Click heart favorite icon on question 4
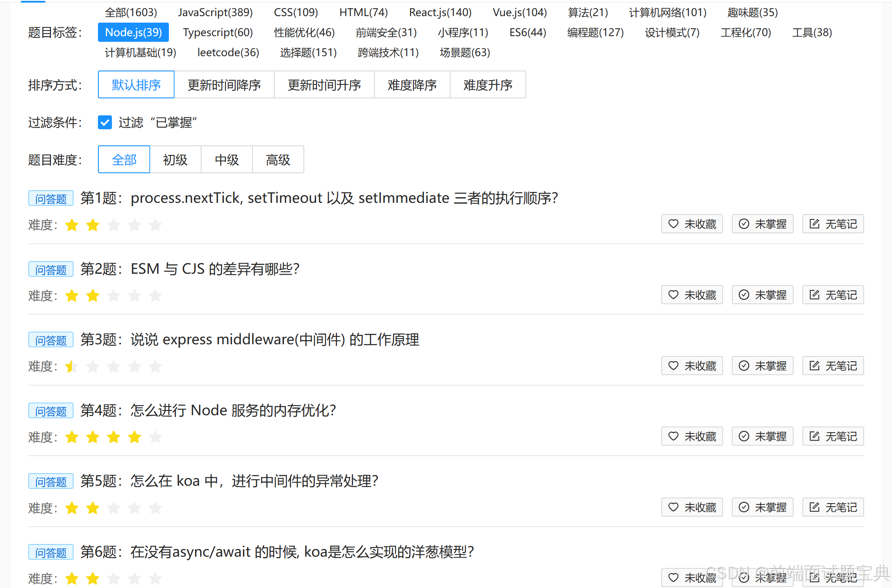This screenshot has height=588, width=892. coord(673,436)
